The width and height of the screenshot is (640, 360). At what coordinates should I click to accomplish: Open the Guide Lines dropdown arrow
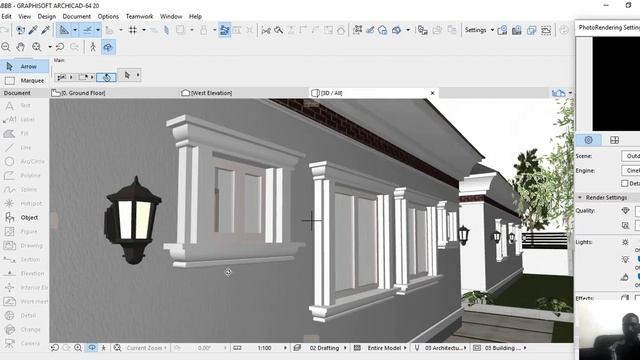75,30
